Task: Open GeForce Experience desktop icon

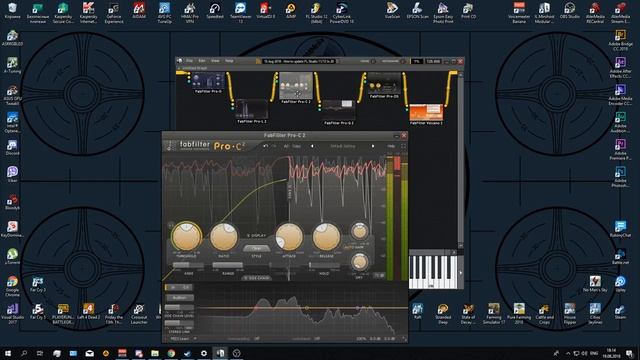Action: tap(113, 13)
